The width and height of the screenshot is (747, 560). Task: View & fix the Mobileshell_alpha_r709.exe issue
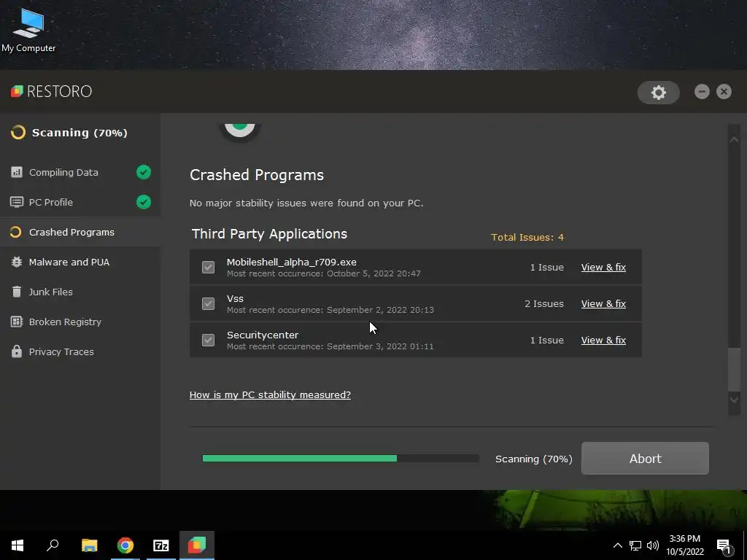[603, 267]
